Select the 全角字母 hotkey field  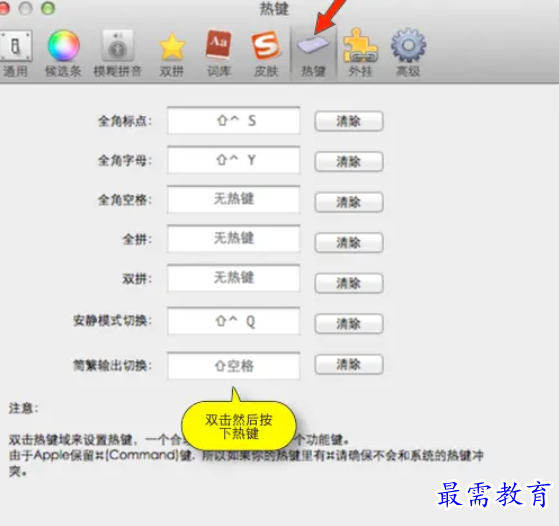pos(234,160)
